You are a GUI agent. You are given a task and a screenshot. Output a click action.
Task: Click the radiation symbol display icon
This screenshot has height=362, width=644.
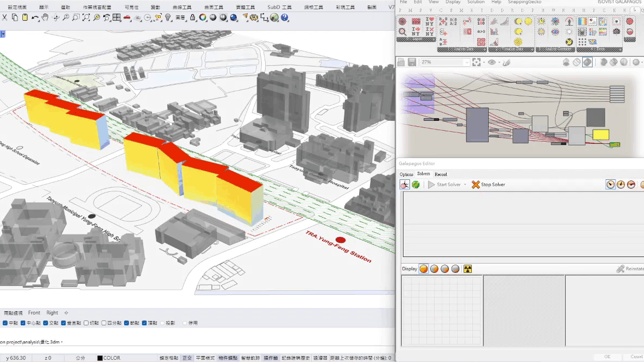(x=467, y=269)
